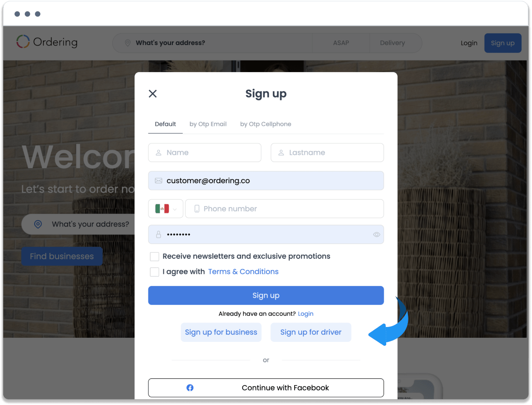Tick the I agree with Terms checkbox
The height and width of the screenshot is (405, 532).
point(154,272)
